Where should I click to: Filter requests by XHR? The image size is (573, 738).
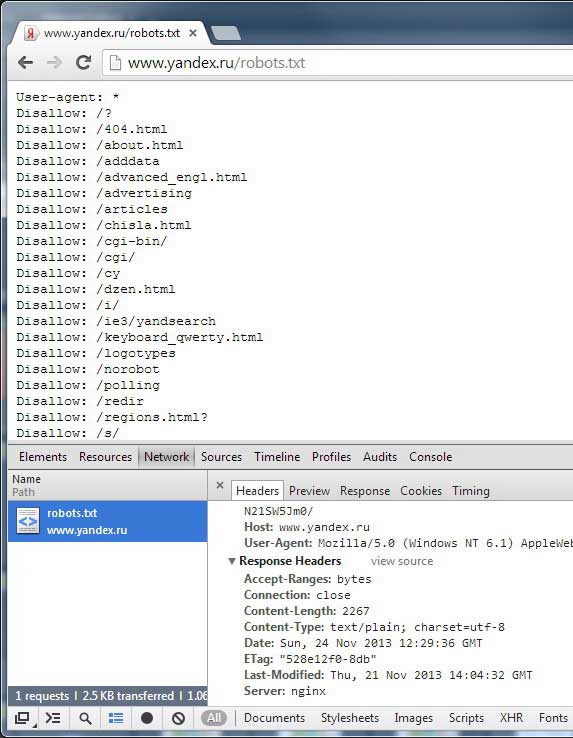pyautogui.click(x=511, y=718)
